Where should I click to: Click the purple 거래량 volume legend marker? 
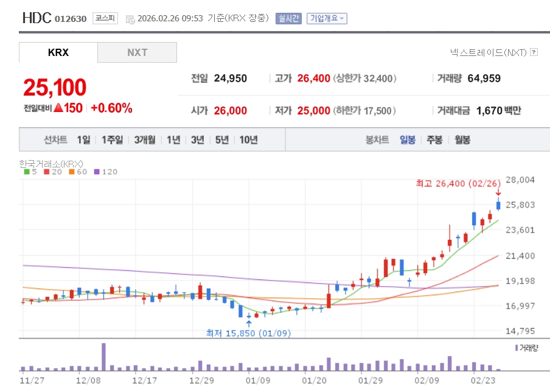[517, 348]
